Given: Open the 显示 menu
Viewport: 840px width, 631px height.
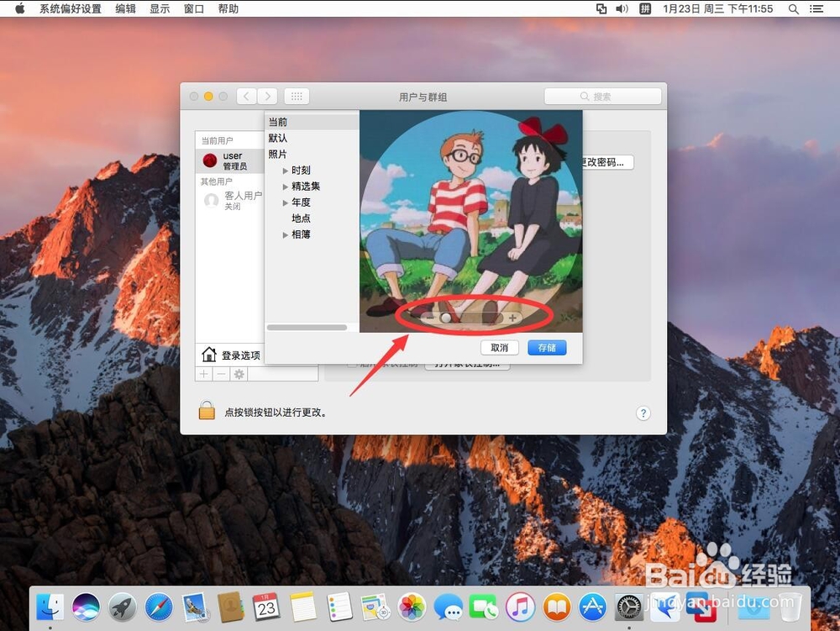Looking at the screenshot, I should click(160, 8).
